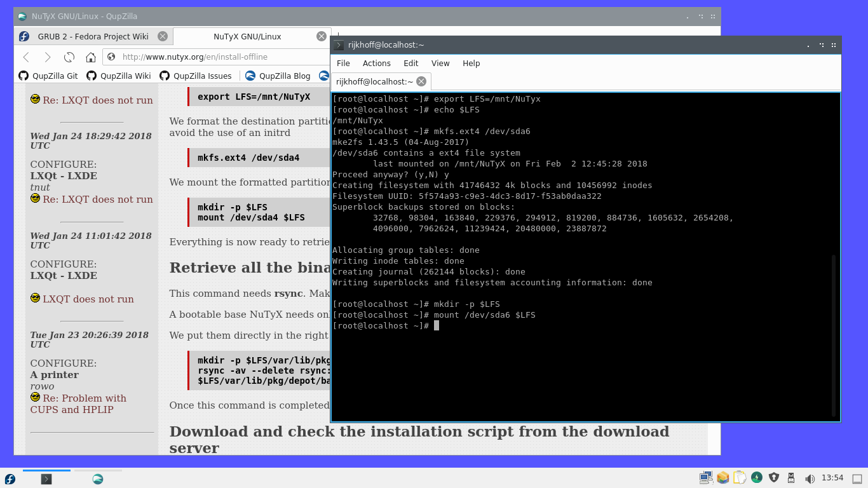Open the File menu in terminal

343,63
